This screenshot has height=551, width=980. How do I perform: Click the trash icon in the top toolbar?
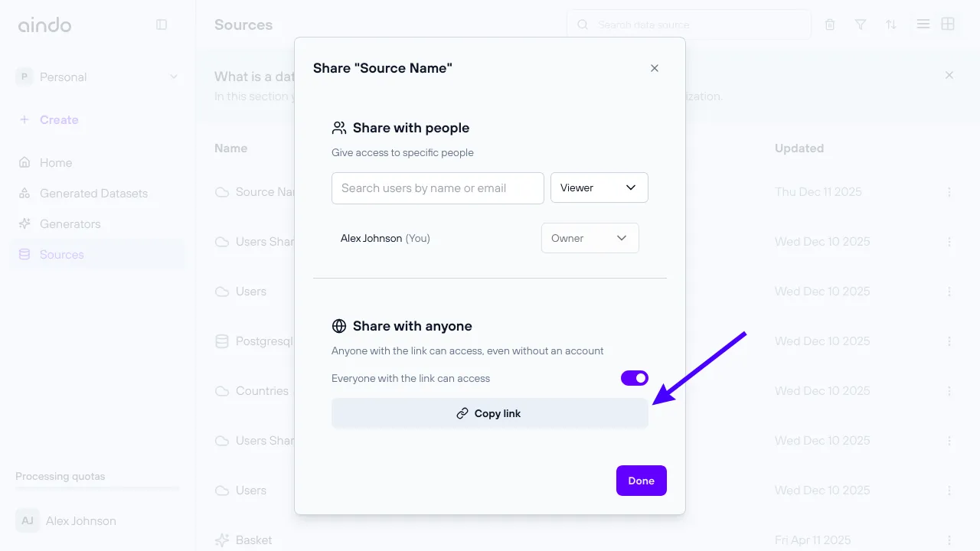tap(829, 24)
